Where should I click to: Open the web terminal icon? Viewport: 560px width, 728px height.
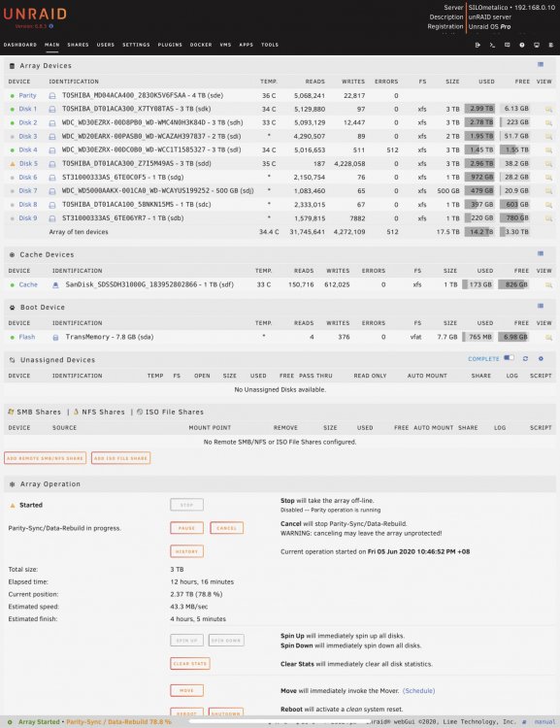pos(492,45)
